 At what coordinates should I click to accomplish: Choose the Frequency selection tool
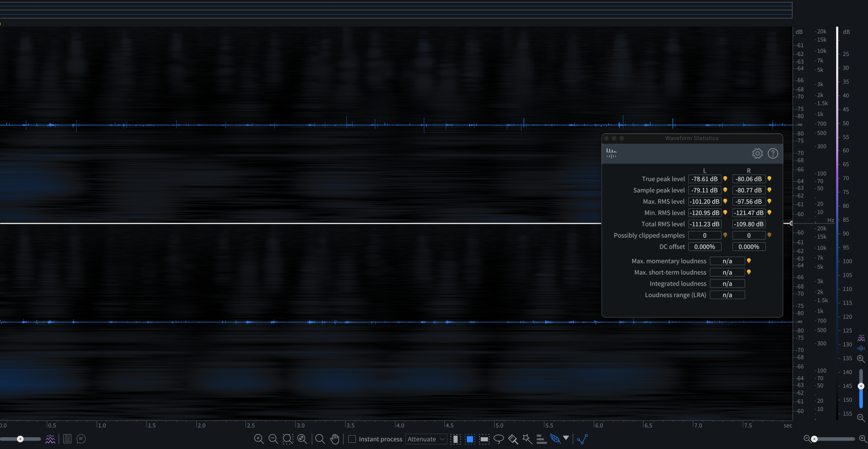[484, 439]
